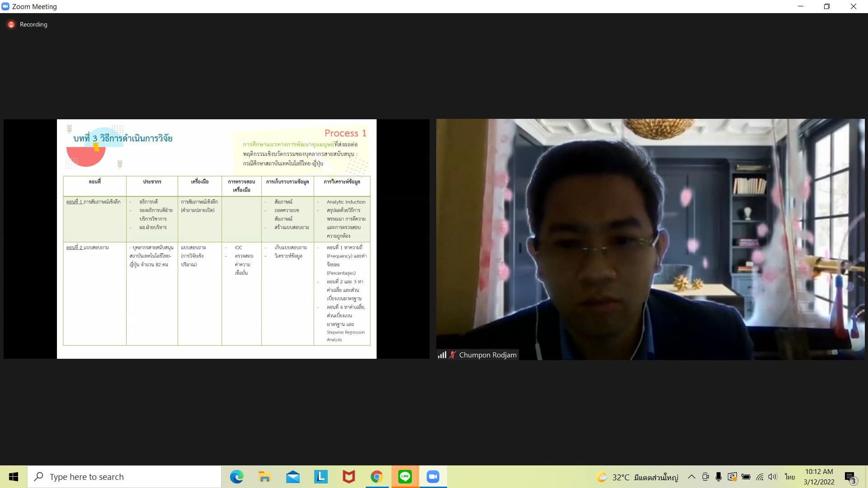Image resolution: width=868 pixels, height=488 pixels.
Task: Open the Wi-Fi network tray icon
Action: [x=759, y=477]
